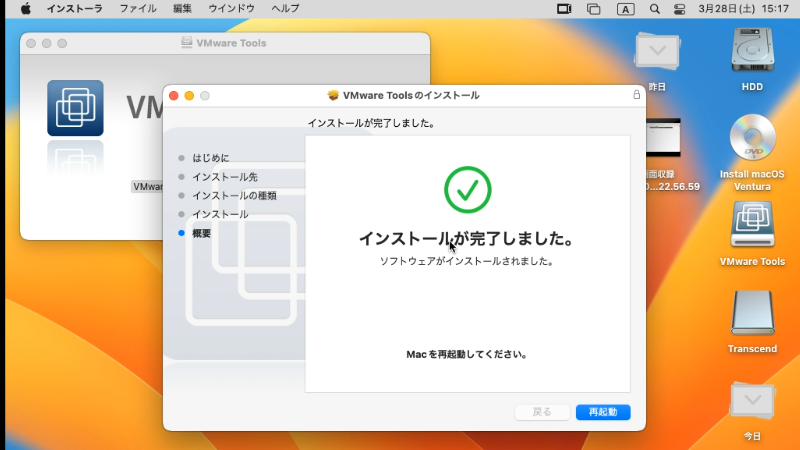The height and width of the screenshot is (450, 800).
Task: Click the 概要 step in sidebar
Action: (x=201, y=233)
